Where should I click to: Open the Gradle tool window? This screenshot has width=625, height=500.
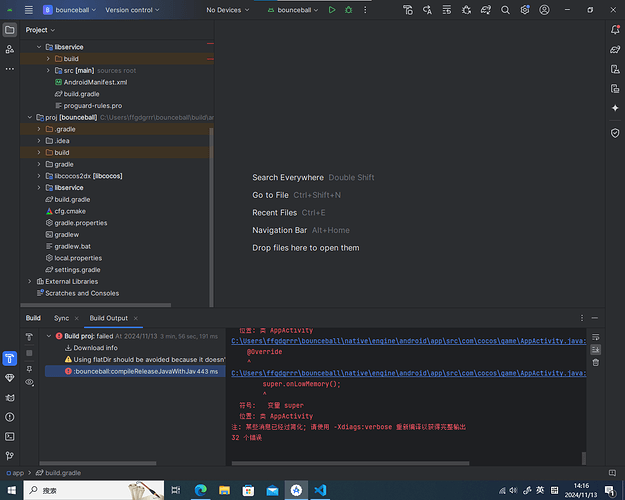pyautogui.click(x=615, y=49)
